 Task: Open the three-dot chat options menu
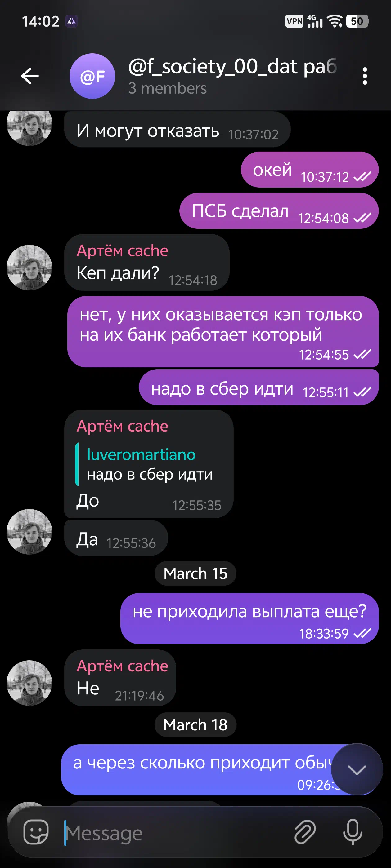click(365, 76)
